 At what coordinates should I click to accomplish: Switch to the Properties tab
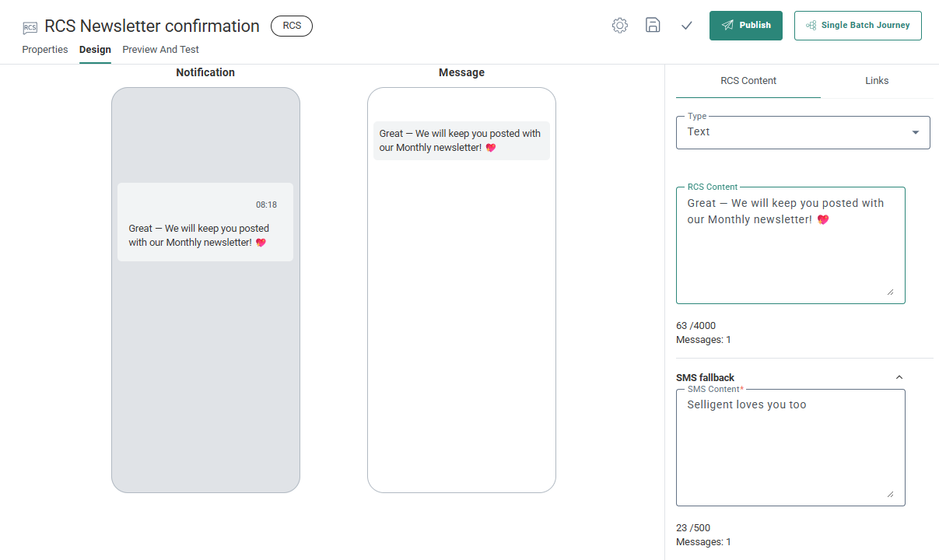point(45,50)
